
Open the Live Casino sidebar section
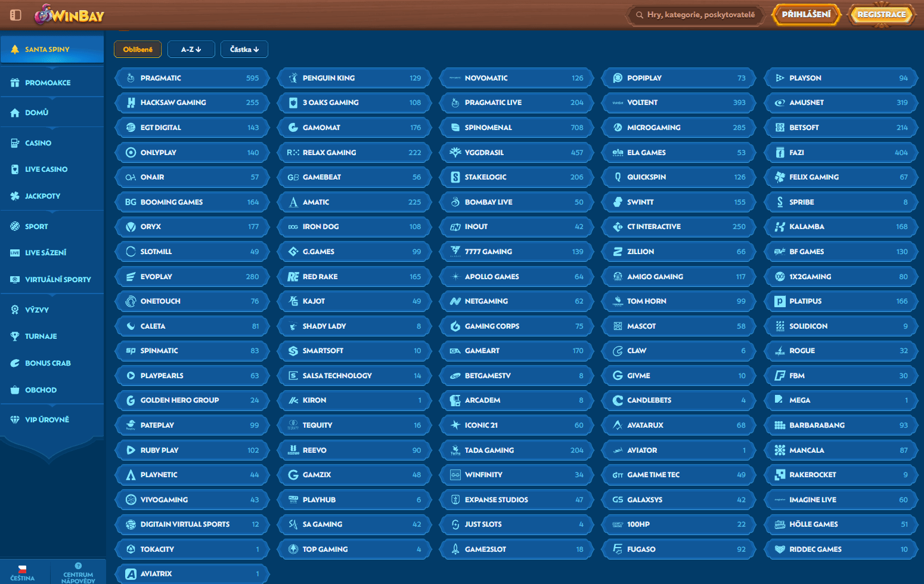[x=46, y=169]
